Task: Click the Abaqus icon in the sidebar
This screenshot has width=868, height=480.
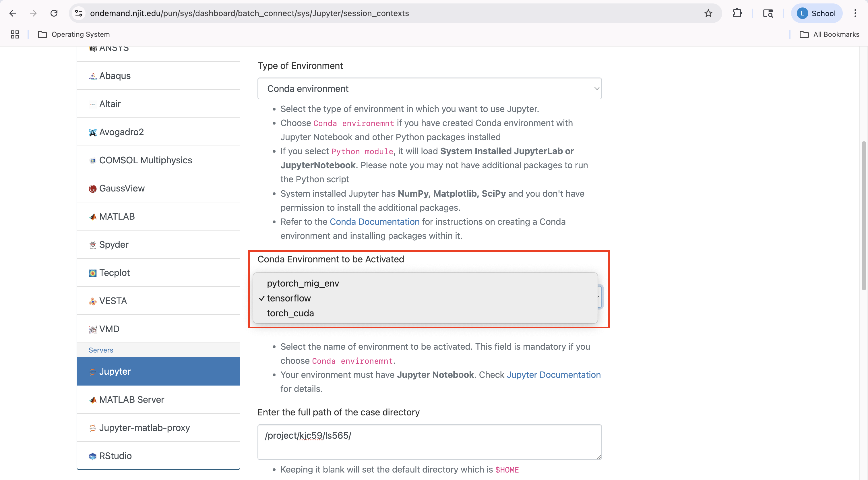Action: [x=93, y=76]
